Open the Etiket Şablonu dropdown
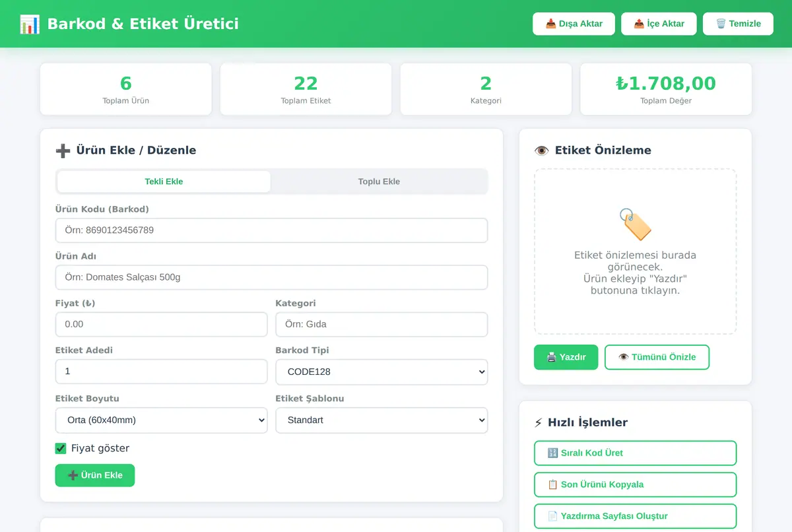Image resolution: width=792 pixels, height=532 pixels. click(381, 420)
